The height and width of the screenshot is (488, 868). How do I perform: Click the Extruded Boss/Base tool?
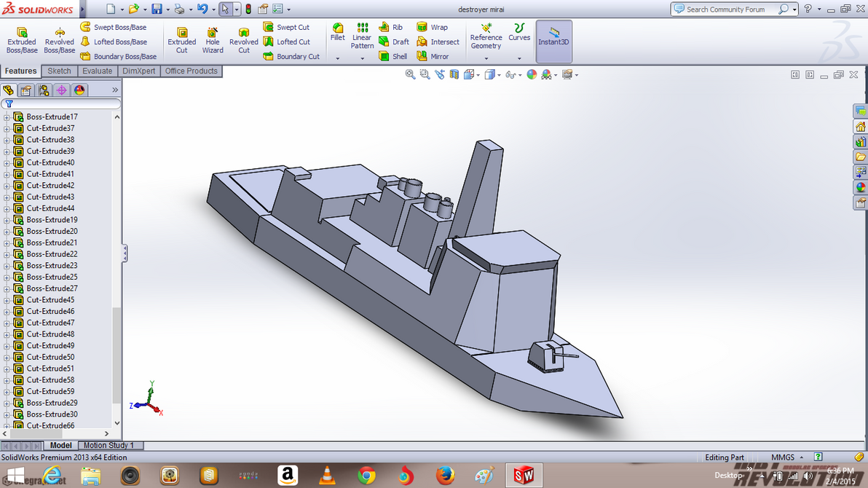(x=22, y=41)
